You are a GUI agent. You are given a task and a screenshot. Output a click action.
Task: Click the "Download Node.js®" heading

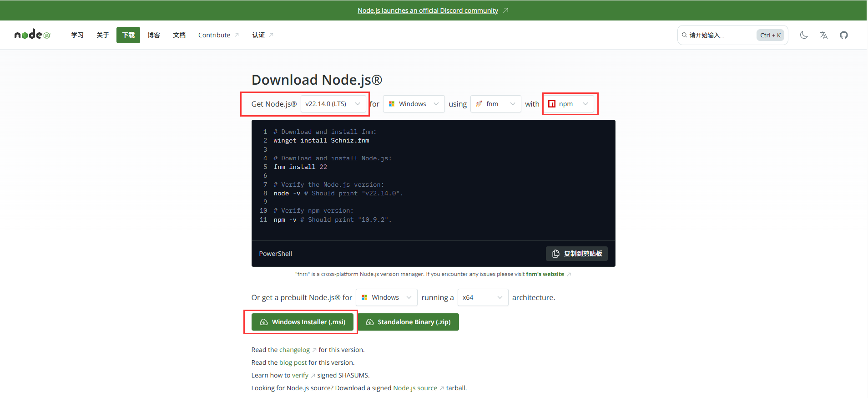[x=317, y=80]
